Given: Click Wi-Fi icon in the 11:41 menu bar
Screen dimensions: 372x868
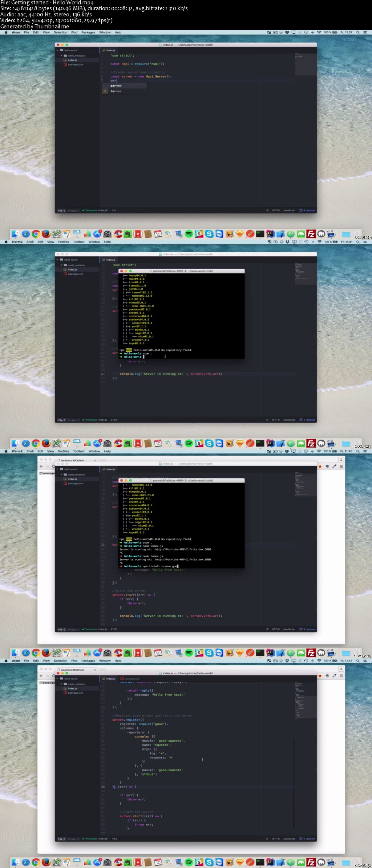Looking at the screenshot, I should pyautogui.click(x=319, y=242).
